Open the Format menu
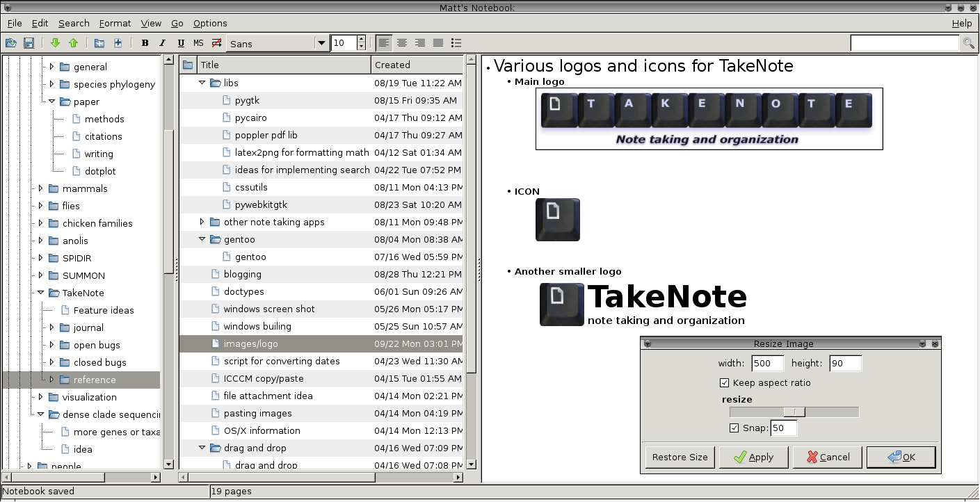Screen dimensions: 980x502 (x=115, y=23)
